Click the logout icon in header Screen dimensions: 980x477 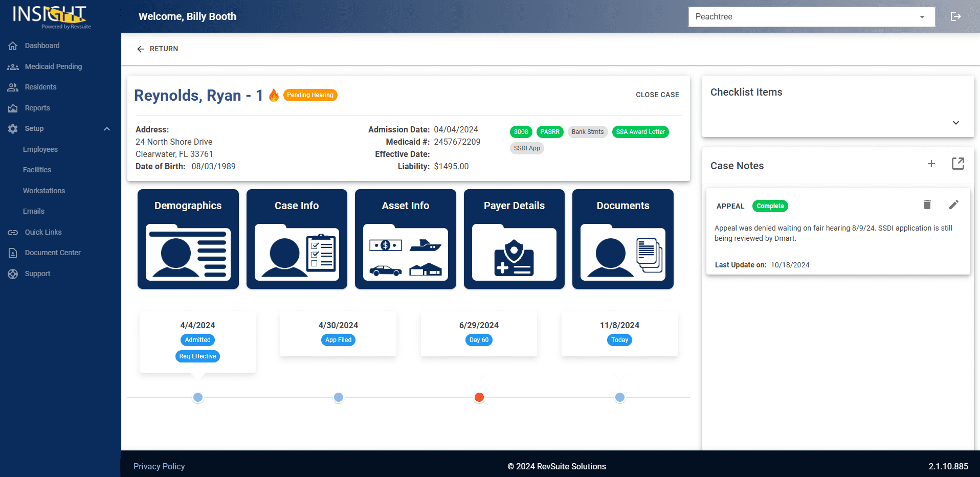955,16
